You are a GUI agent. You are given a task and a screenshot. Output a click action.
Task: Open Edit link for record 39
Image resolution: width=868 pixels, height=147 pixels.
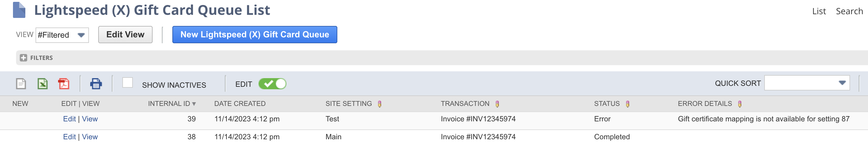point(70,119)
